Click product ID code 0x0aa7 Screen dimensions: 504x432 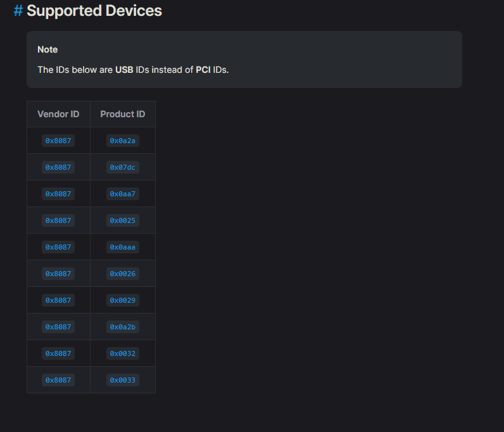coord(123,194)
